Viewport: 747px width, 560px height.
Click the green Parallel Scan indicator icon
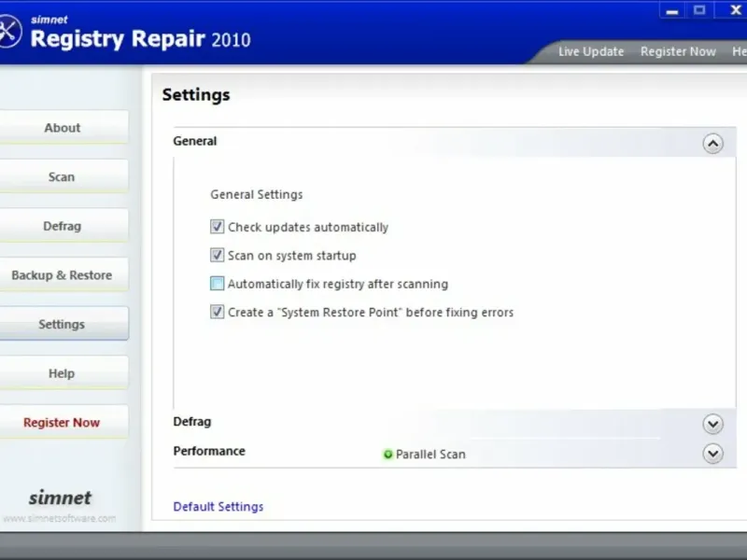pyautogui.click(x=388, y=455)
